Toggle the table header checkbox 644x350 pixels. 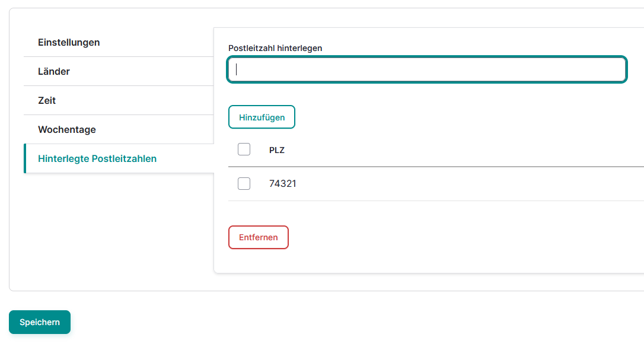244,149
